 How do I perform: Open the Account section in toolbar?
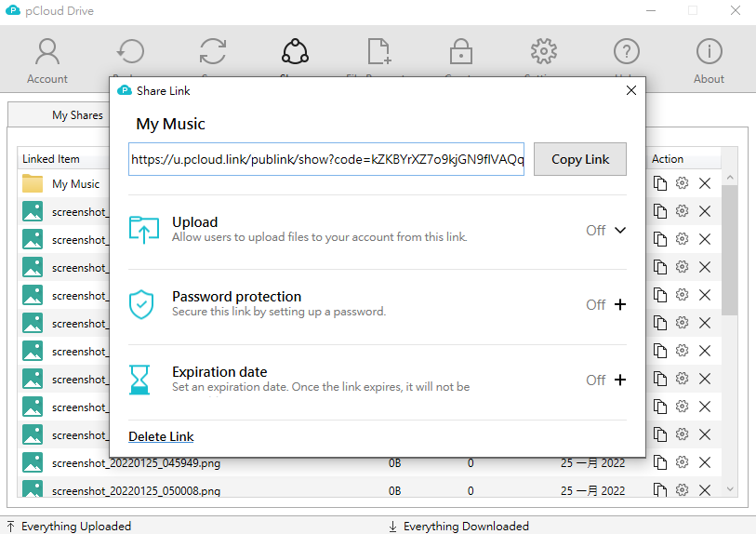pyautogui.click(x=46, y=60)
